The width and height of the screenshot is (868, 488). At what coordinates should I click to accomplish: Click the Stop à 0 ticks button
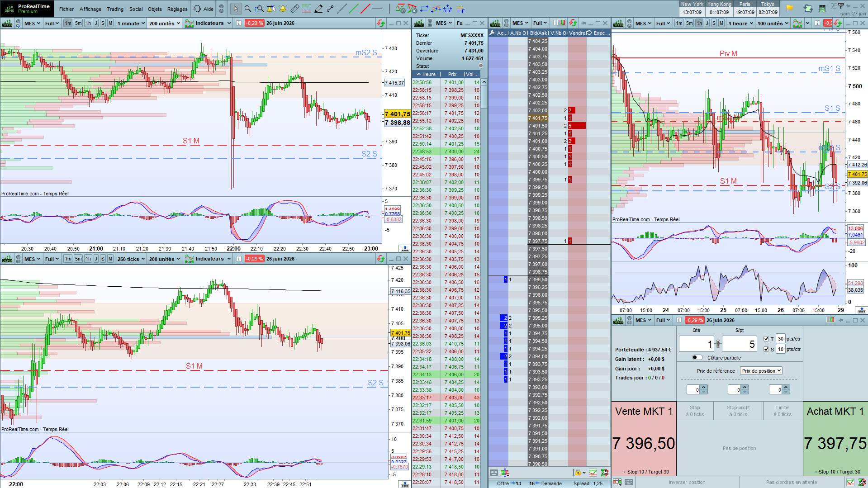coord(695,411)
